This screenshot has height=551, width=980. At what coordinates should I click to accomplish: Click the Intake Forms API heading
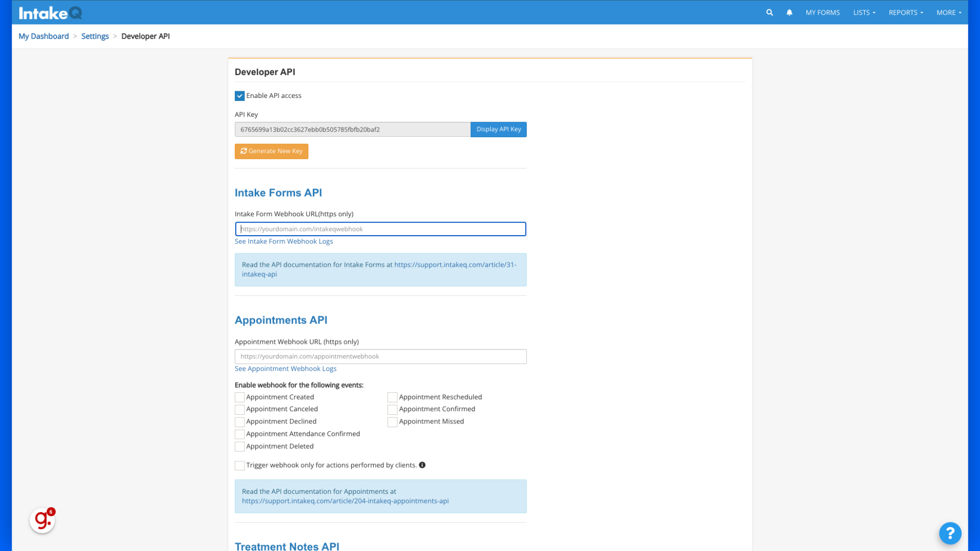278,193
